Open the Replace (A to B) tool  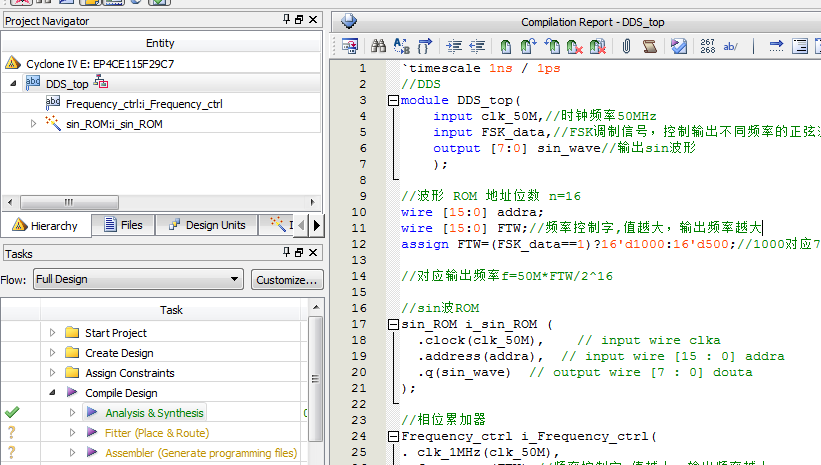(x=402, y=47)
